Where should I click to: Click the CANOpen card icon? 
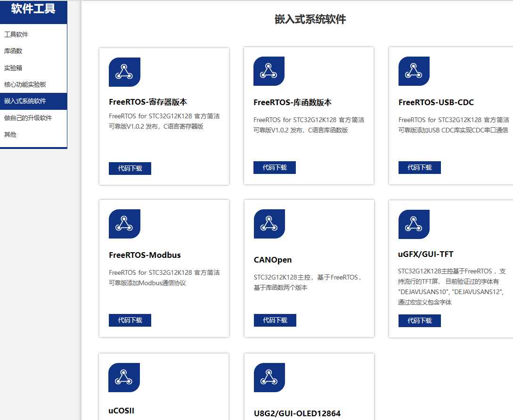tap(269, 224)
